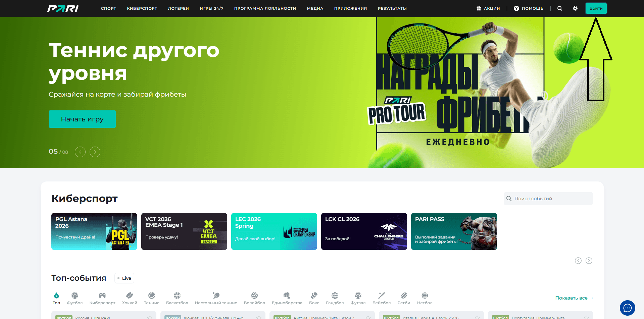Favorite the Португалия Премьер-Лига event star

[586, 317]
